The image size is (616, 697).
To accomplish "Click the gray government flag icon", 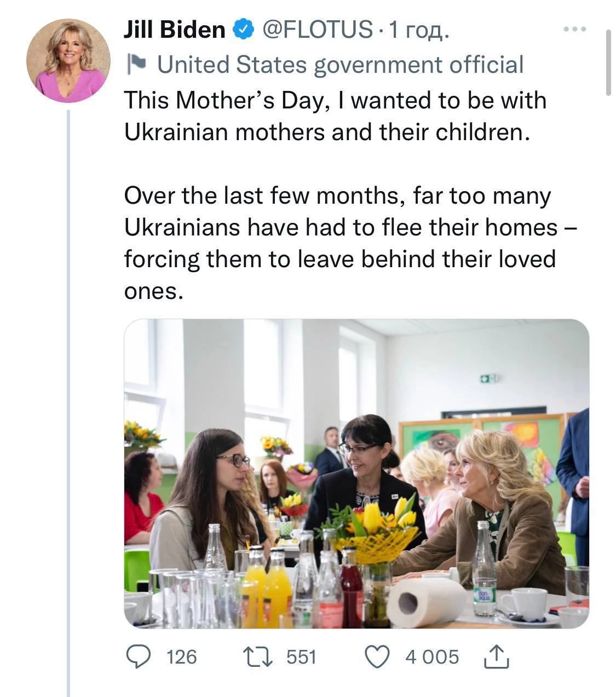I will click(x=135, y=65).
